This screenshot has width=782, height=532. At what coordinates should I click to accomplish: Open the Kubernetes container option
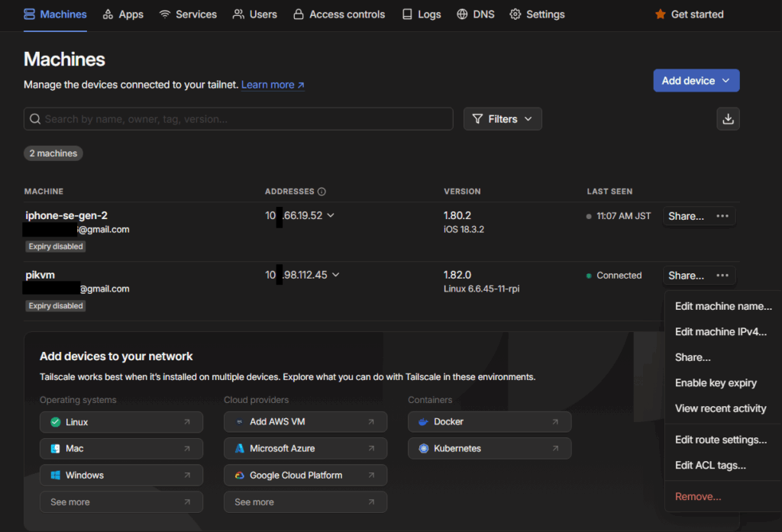pyautogui.click(x=490, y=449)
